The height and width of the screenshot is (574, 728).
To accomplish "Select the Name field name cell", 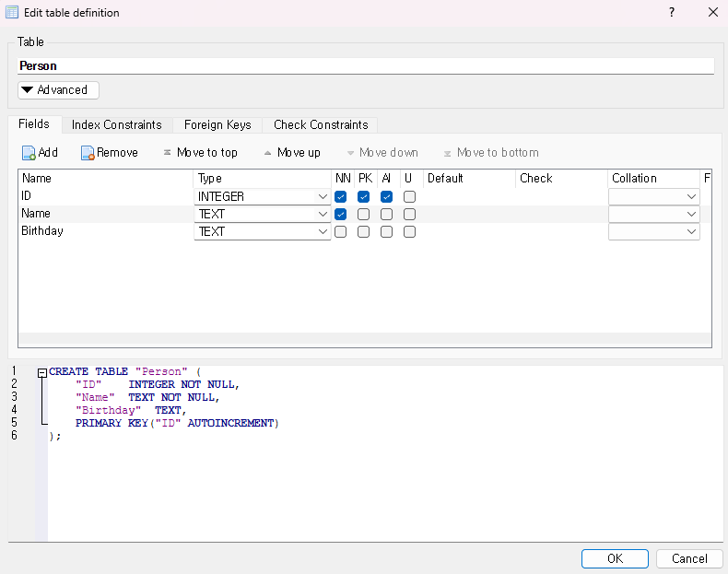I will 106,214.
